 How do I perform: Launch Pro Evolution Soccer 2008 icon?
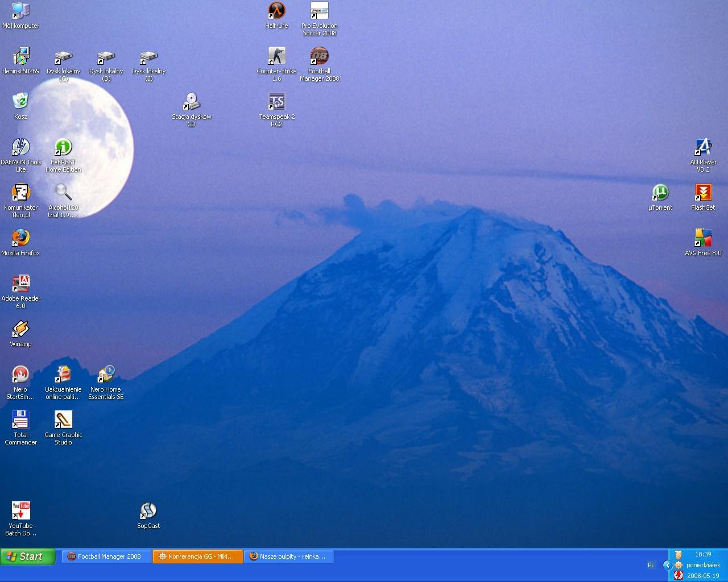coord(319,19)
